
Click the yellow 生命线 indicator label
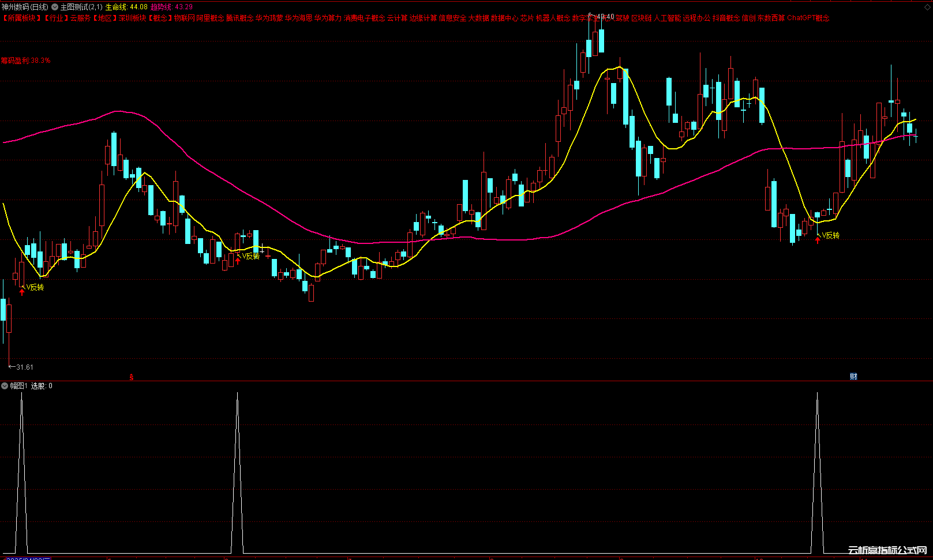click(x=126, y=7)
